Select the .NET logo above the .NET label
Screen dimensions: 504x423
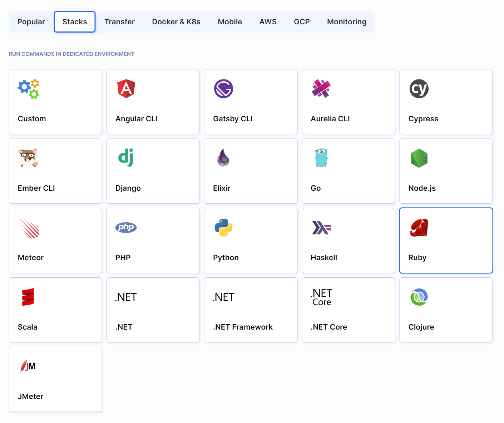126,297
